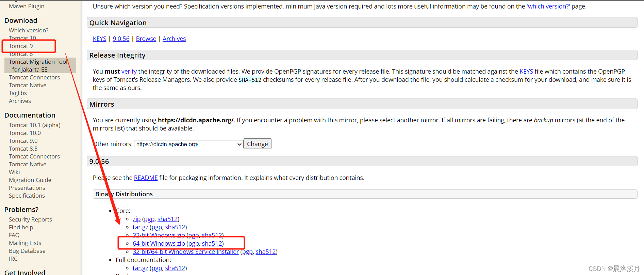Go to Tomcat 8 download page
The height and width of the screenshot is (275, 644).
[21, 54]
